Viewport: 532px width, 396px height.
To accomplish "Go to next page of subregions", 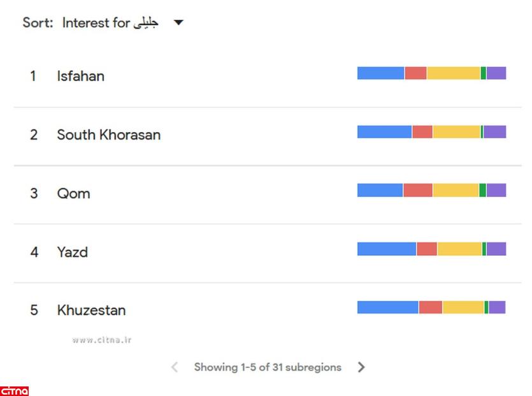I will coord(361,367).
